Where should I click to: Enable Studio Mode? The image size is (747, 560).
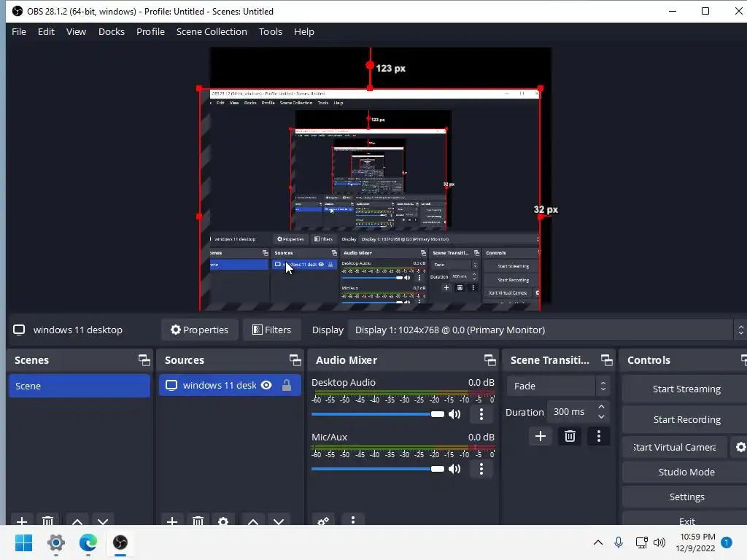(686, 472)
